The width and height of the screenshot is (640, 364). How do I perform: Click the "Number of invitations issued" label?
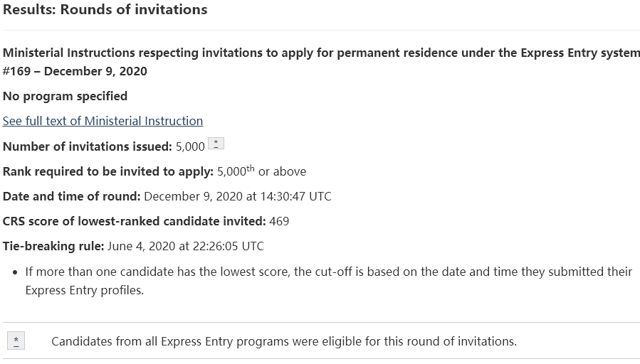click(x=87, y=146)
